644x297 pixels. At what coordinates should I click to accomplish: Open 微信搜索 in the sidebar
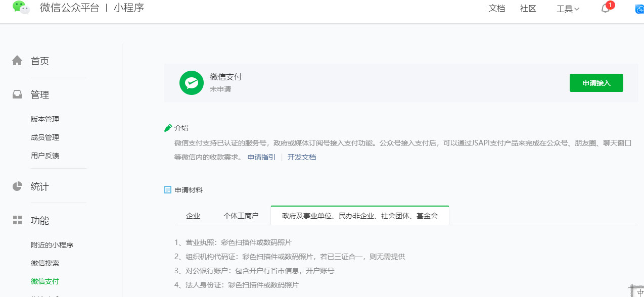pyautogui.click(x=45, y=263)
